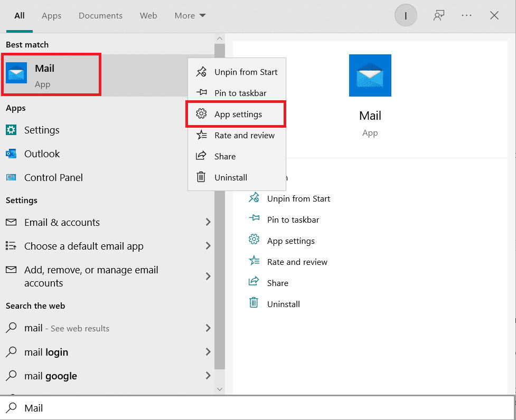Click the Uninstall trash icon
This screenshot has width=516, height=420.
point(201,177)
